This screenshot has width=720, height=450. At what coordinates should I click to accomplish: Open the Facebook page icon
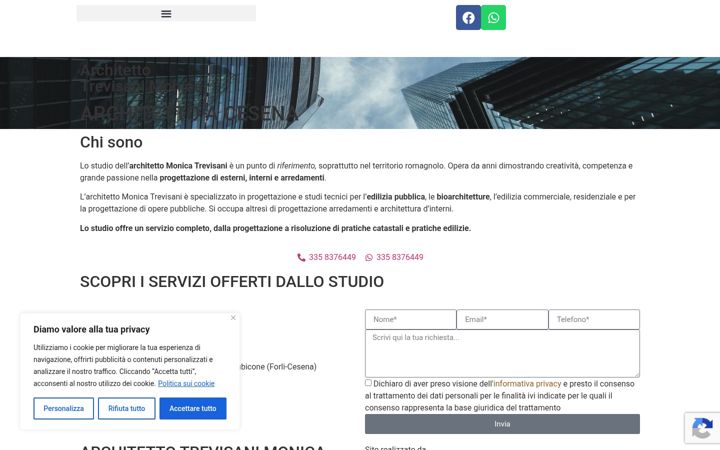click(x=468, y=17)
